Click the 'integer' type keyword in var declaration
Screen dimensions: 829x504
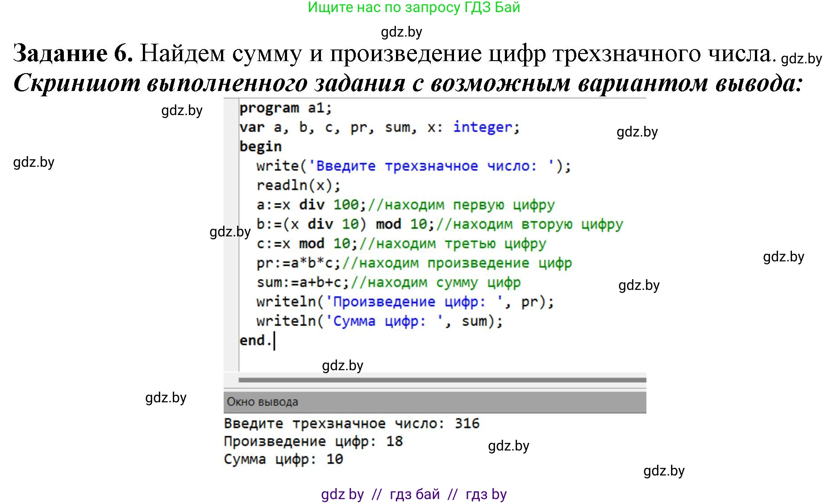point(482,128)
